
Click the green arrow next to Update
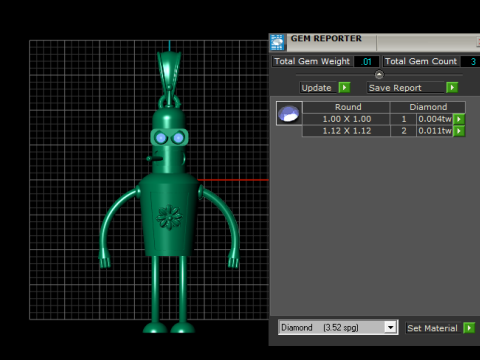(344, 88)
